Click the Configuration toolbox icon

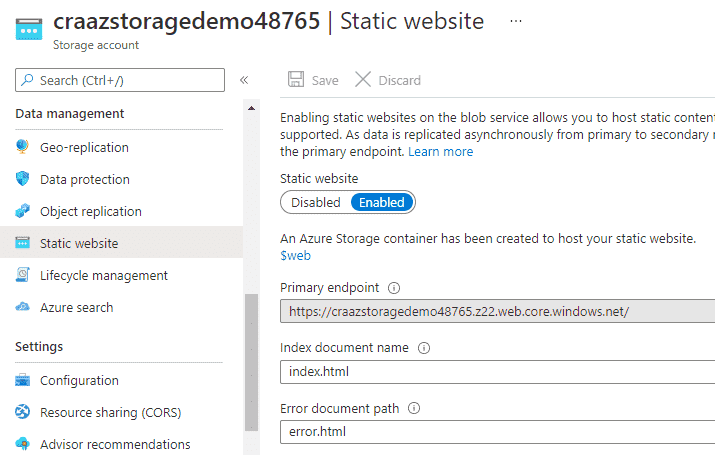[x=22, y=380]
